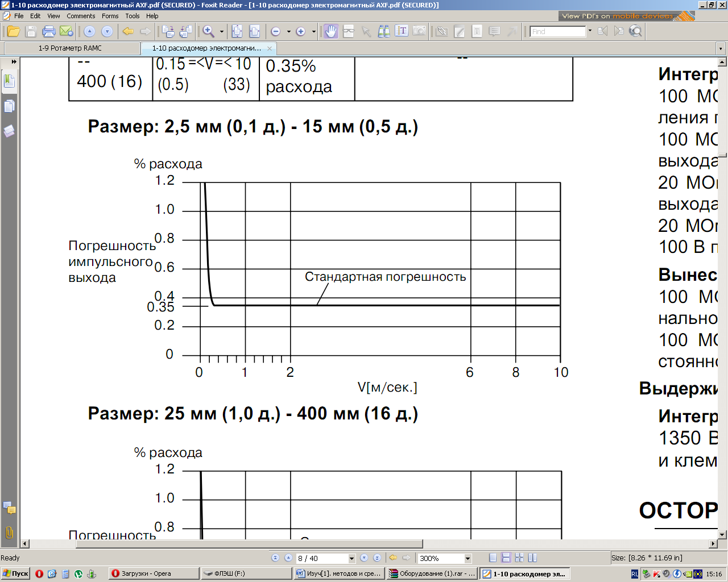This screenshot has width=728, height=582.
Task: Click the Пуск start button
Action: [x=15, y=573]
